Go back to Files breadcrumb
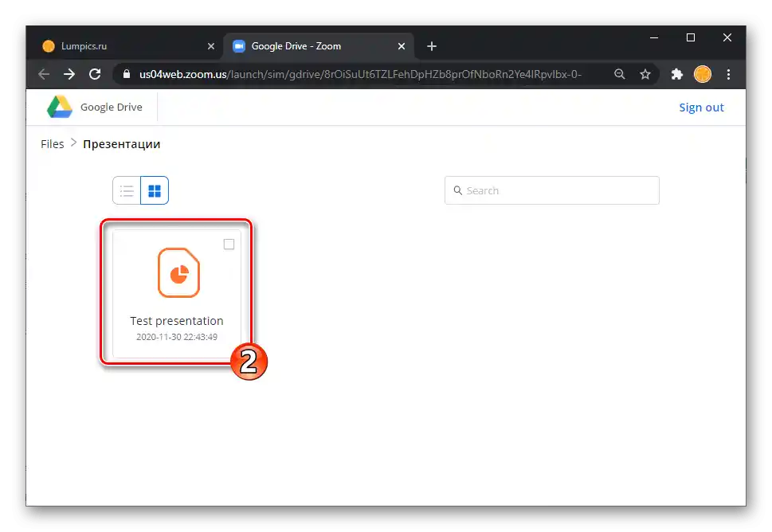 [x=53, y=144]
